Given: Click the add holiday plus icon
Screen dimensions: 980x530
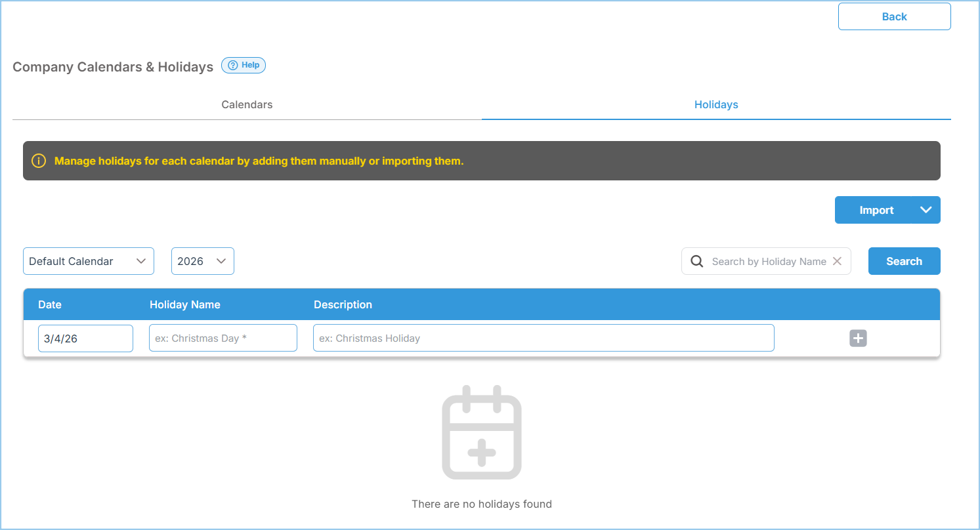Looking at the screenshot, I should [x=858, y=338].
